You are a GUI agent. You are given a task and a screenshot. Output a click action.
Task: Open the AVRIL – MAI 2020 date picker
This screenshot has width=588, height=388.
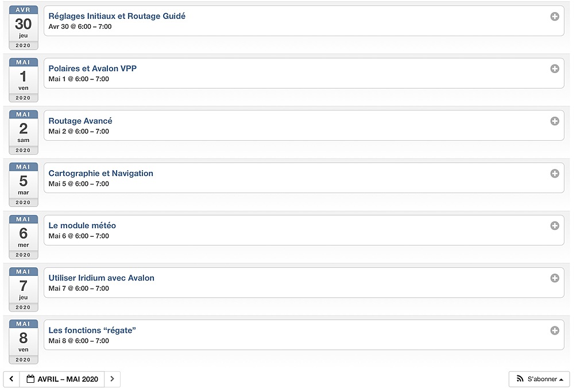[62, 379]
